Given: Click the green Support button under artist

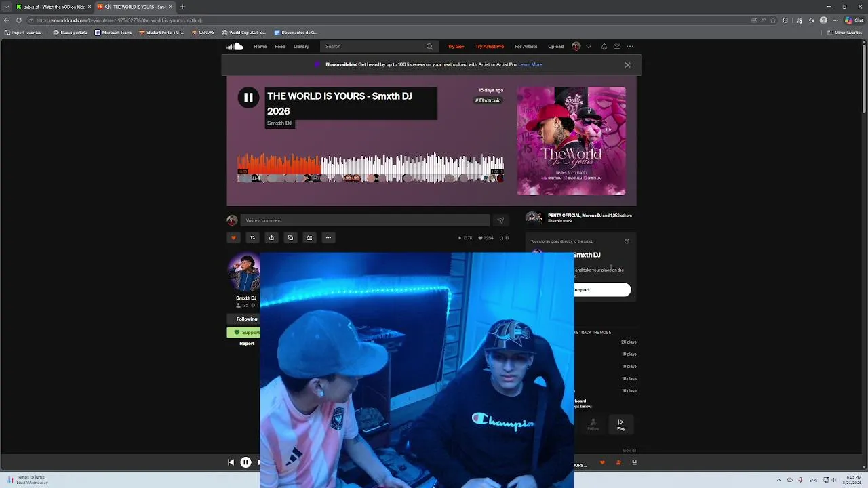Looking at the screenshot, I should [x=244, y=332].
